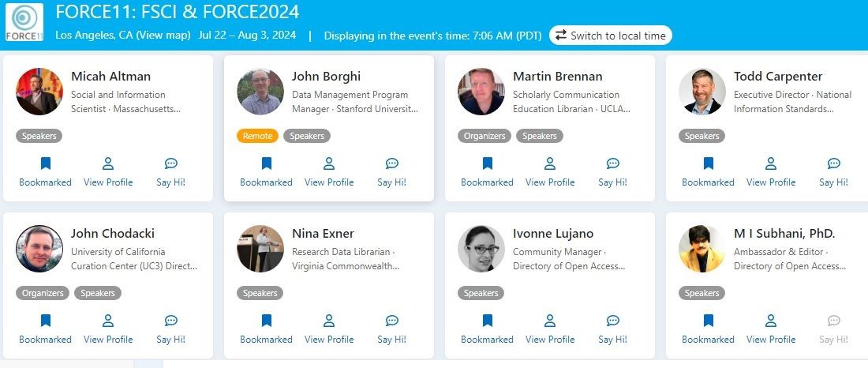The width and height of the screenshot is (868, 368).
Task: Open View Profile icon for Martin Brennan
Action: 550,164
